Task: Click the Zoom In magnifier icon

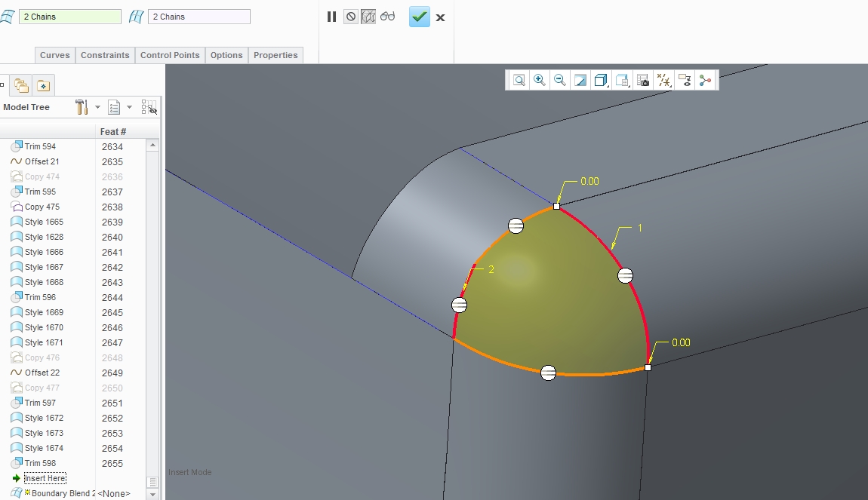Action: [x=539, y=80]
